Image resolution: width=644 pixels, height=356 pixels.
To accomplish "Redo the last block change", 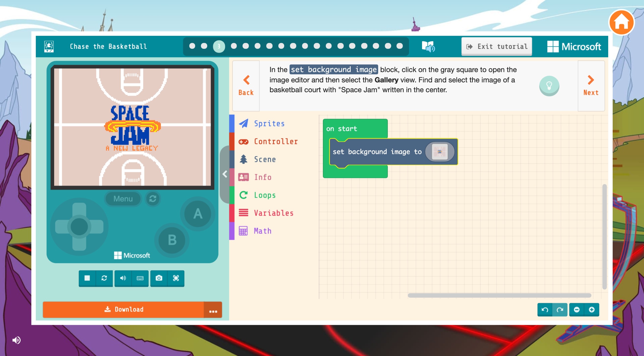I will [560, 310].
